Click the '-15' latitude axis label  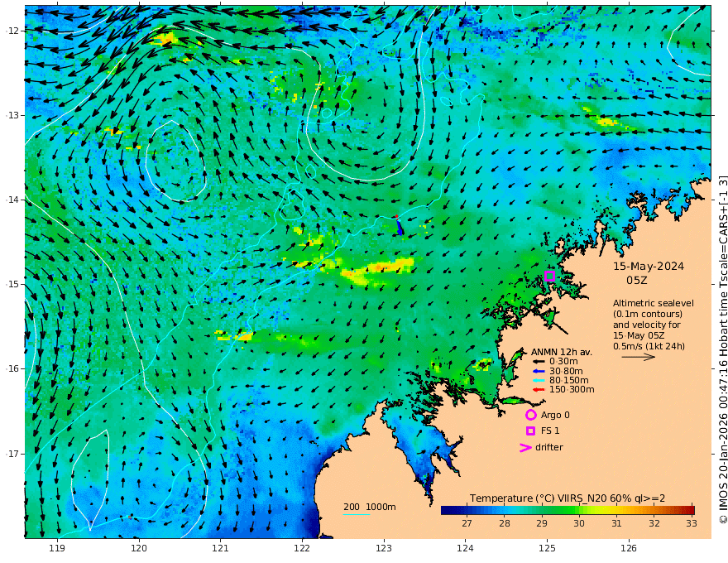(12, 284)
